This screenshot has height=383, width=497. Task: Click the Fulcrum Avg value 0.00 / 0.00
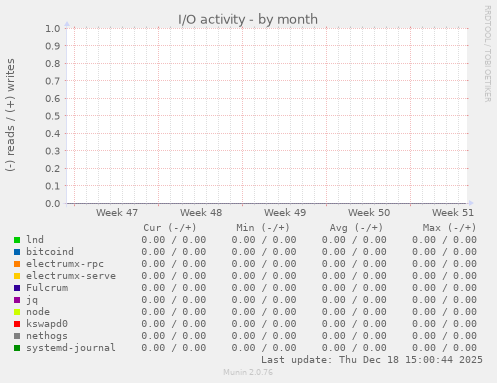(354, 288)
